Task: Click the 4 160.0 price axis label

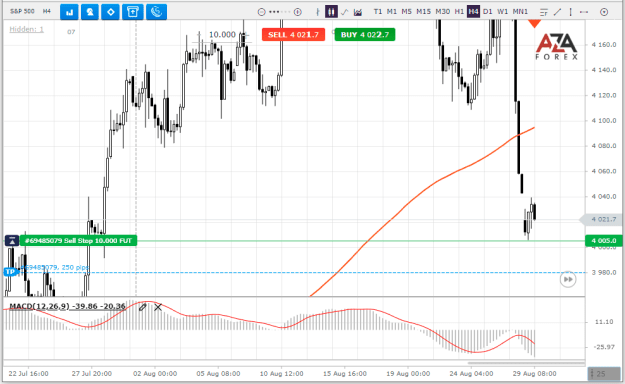Action: tap(604, 45)
